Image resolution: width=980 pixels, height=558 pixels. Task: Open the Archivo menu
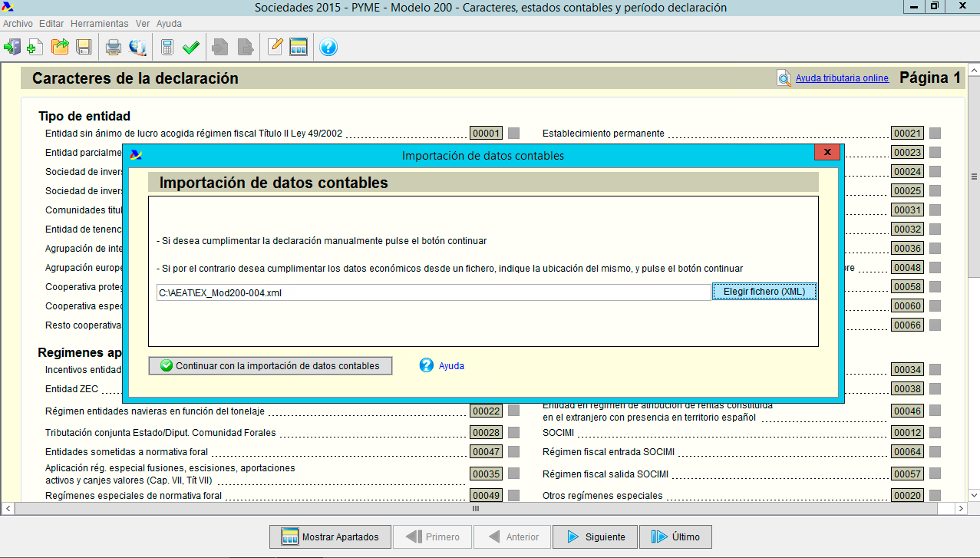[18, 24]
